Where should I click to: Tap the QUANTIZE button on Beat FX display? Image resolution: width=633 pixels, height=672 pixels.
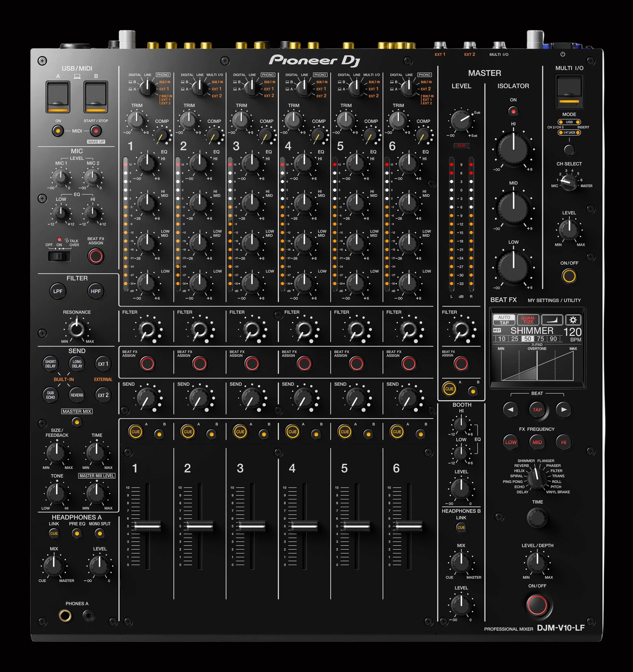pos(528,320)
